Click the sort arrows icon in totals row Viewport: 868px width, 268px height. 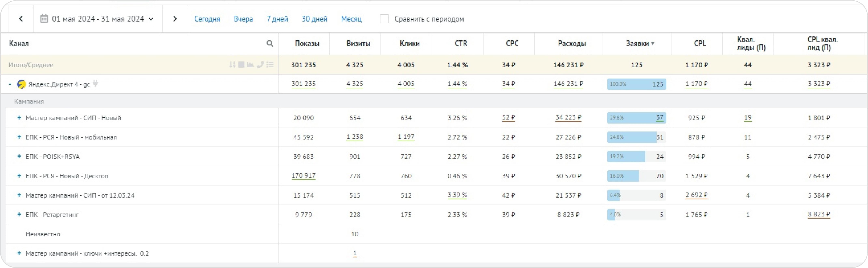[x=232, y=64]
